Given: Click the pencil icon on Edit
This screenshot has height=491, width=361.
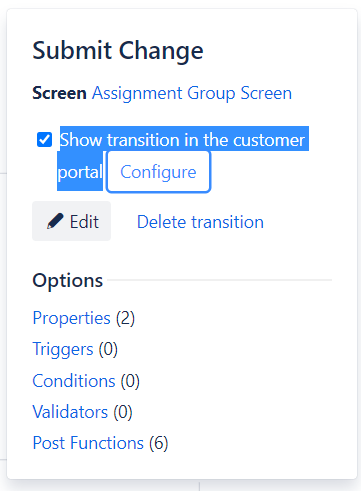Looking at the screenshot, I should tap(55, 221).
